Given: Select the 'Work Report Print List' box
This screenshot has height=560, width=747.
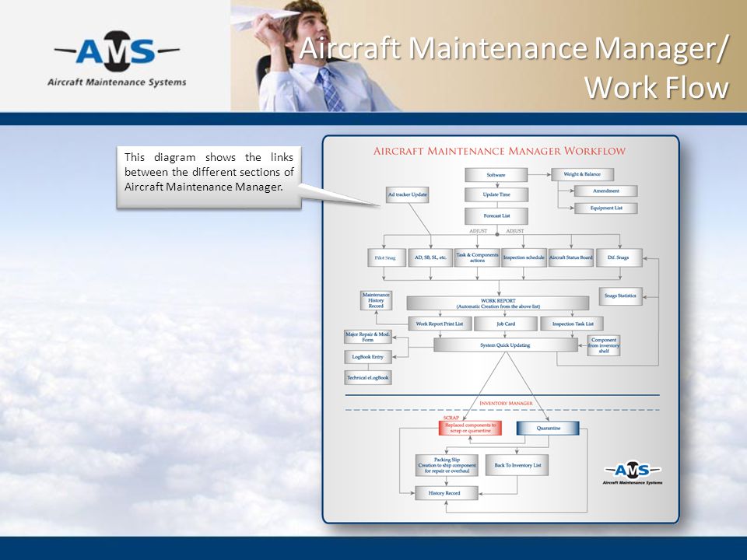Looking at the screenshot, I should (440, 324).
